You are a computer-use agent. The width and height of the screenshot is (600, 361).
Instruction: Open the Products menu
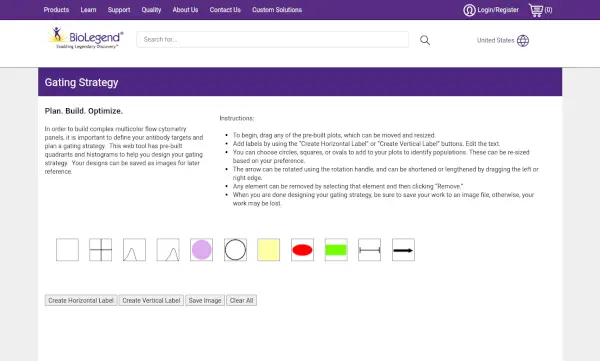[56, 10]
